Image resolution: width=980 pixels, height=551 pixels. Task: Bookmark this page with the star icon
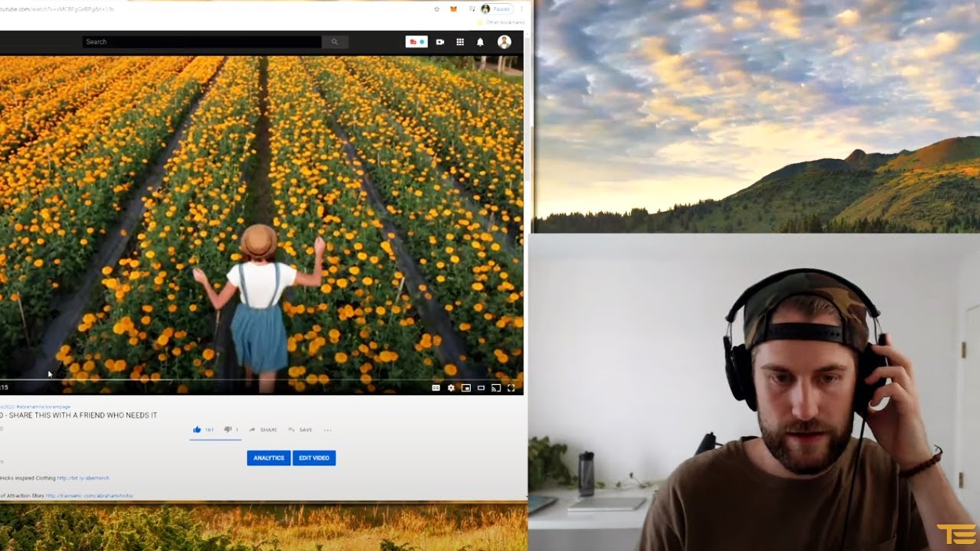click(x=436, y=9)
